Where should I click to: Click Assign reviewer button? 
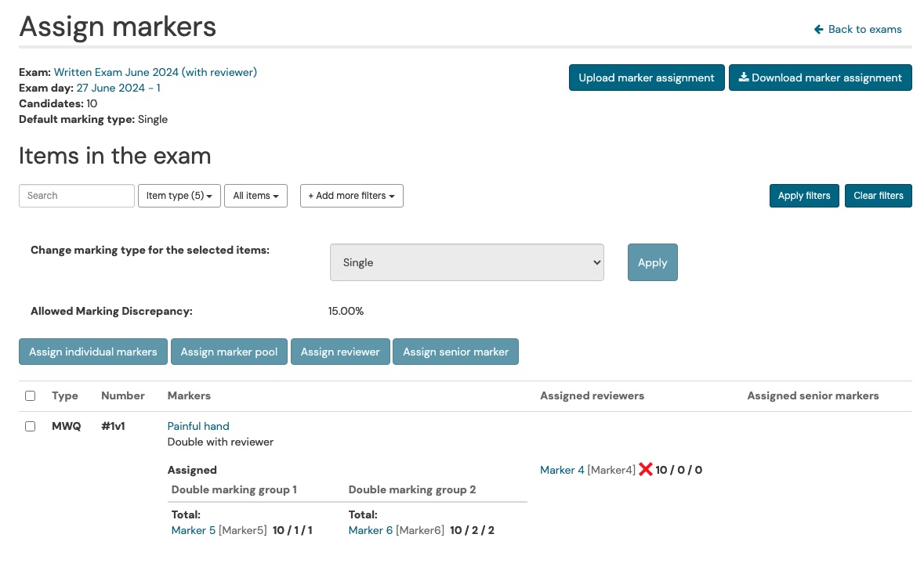pyautogui.click(x=340, y=352)
